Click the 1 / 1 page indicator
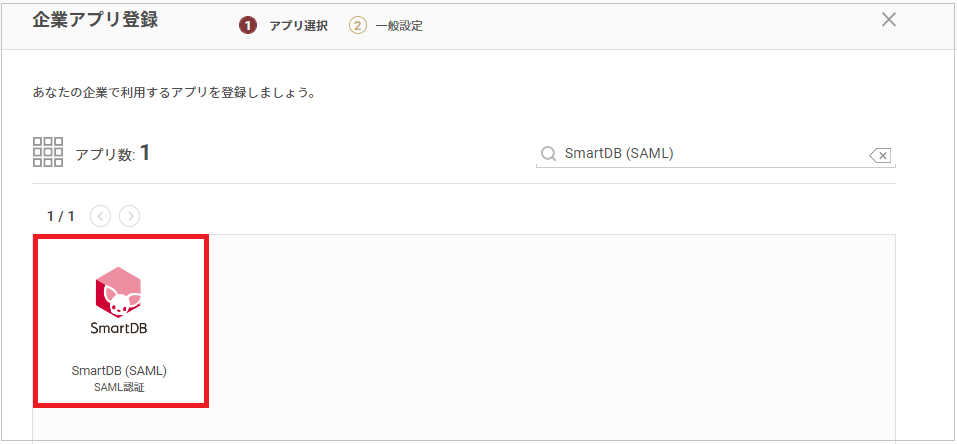 click(61, 215)
